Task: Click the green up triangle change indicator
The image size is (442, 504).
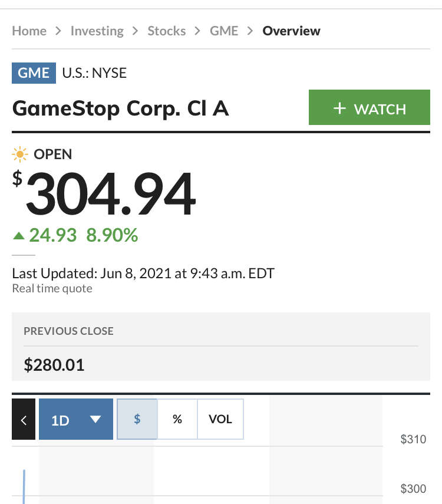Action: tap(19, 236)
